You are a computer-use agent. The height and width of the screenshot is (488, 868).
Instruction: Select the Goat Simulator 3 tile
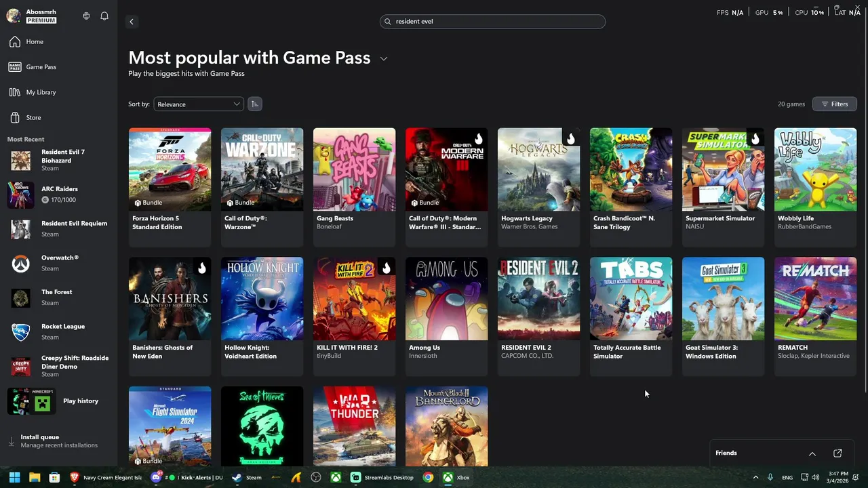coord(723,317)
